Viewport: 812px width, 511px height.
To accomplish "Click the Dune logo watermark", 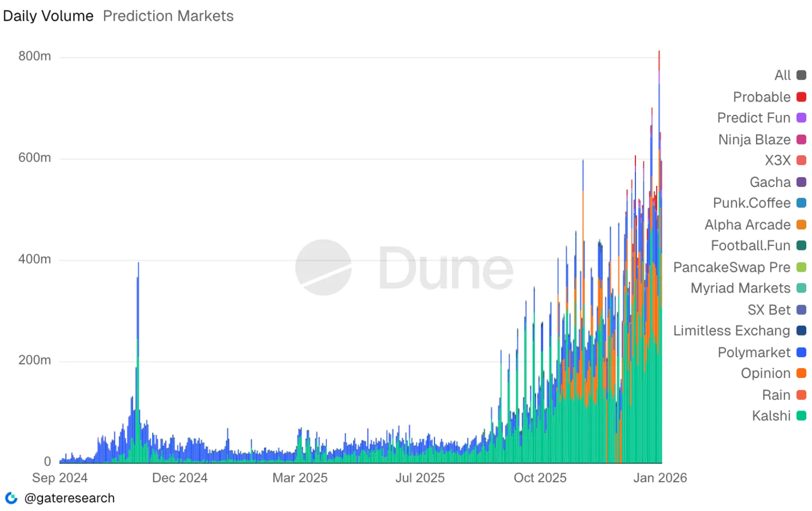I will pos(404,268).
